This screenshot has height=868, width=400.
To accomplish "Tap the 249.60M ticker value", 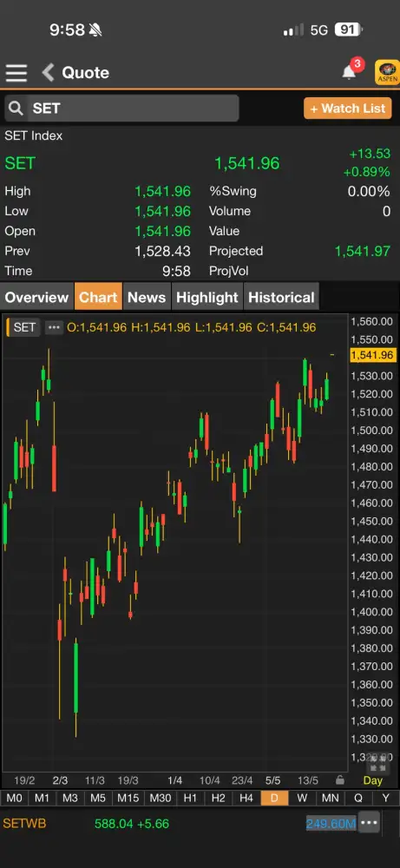I will click(331, 824).
